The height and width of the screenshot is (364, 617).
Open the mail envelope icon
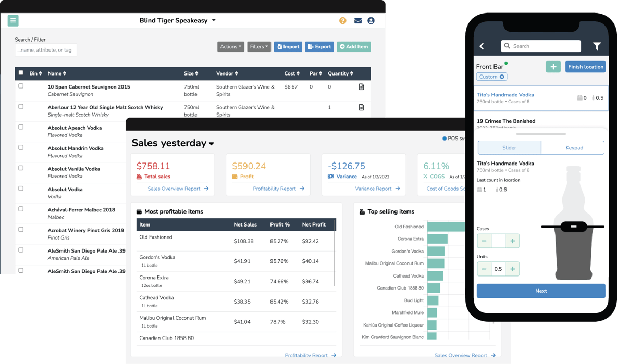click(357, 20)
